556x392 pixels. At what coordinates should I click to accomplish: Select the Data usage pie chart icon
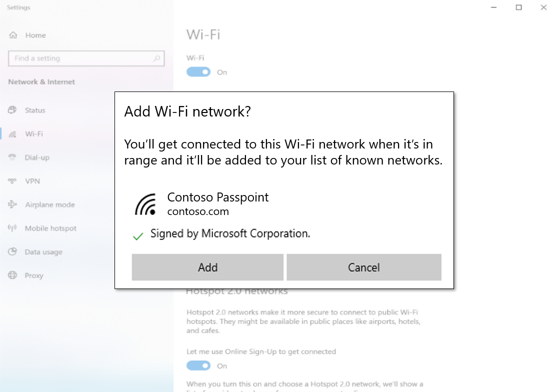13,251
